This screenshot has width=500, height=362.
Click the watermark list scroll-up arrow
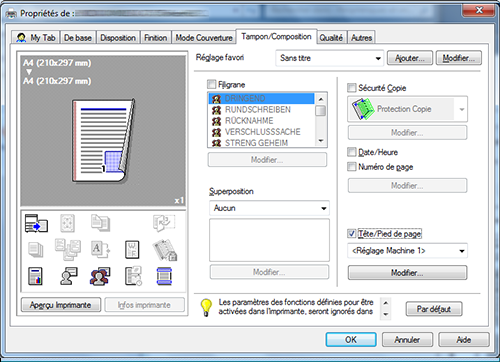point(321,99)
